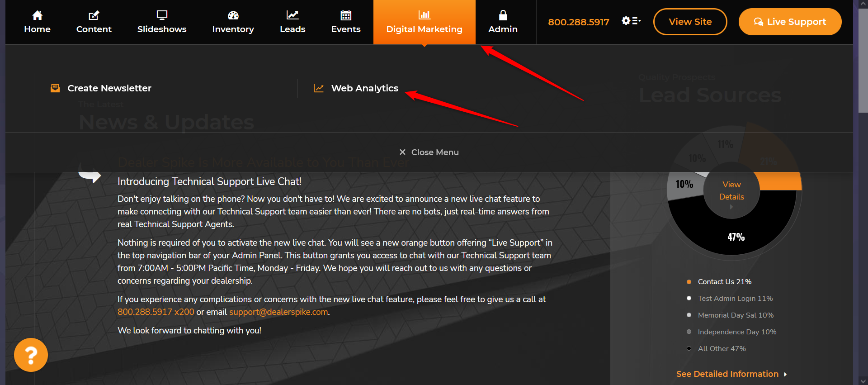Click the Live Support button text
868x385 pixels.
(797, 22)
